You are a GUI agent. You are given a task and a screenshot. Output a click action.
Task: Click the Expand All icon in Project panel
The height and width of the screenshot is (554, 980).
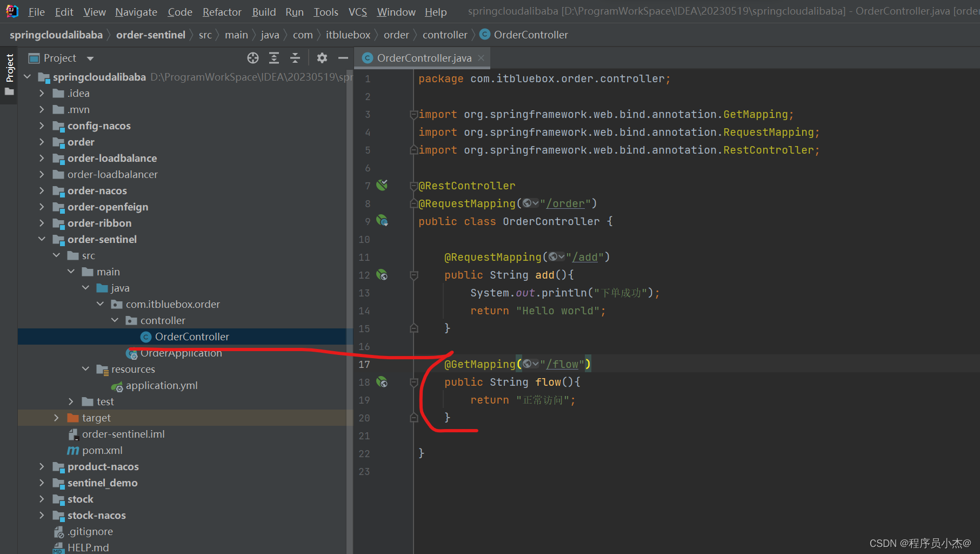tap(274, 58)
